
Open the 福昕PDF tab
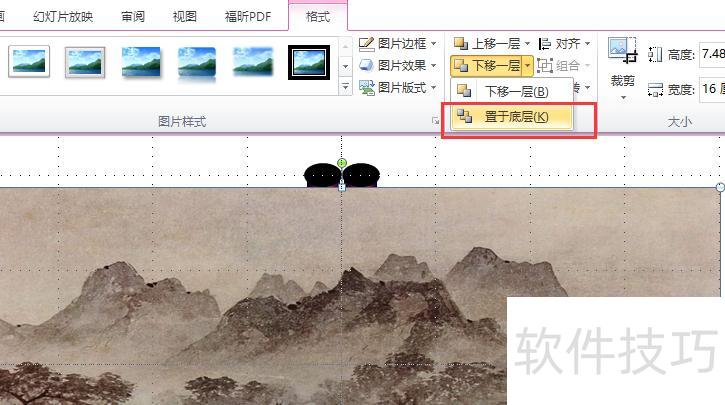[x=248, y=17]
